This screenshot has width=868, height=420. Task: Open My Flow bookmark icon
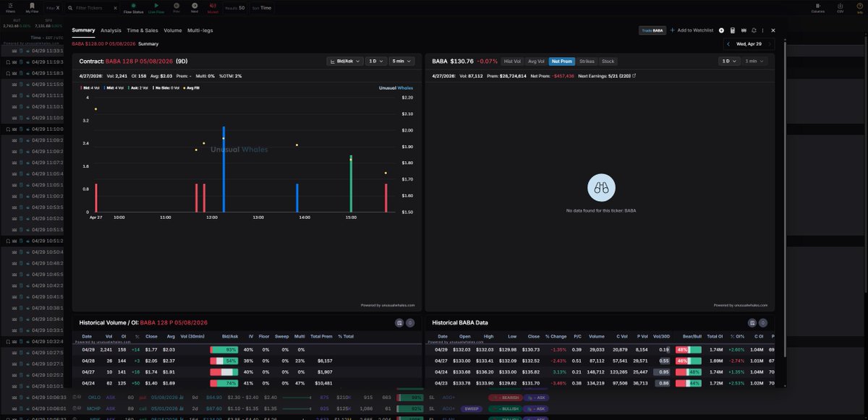(x=32, y=7)
